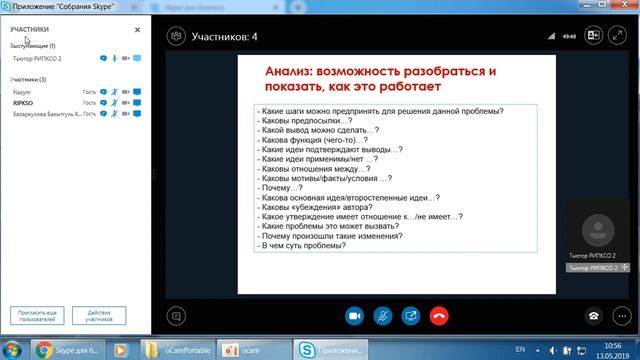
Task: Click muted microphone icon in Nazym row
Action: click(x=114, y=92)
